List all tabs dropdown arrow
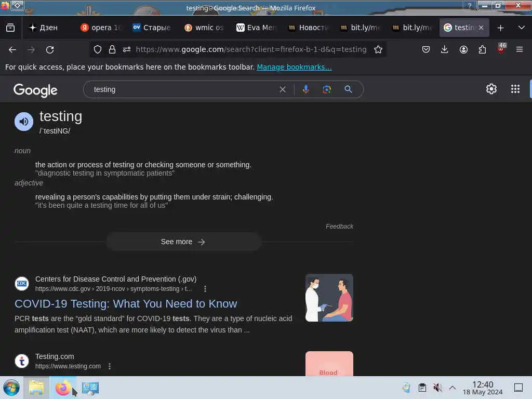The width and height of the screenshot is (532, 399). pos(522,28)
